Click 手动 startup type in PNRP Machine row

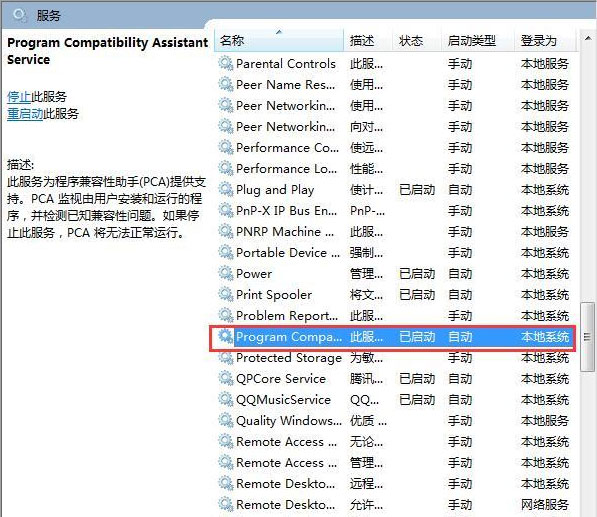click(x=460, y=232)
